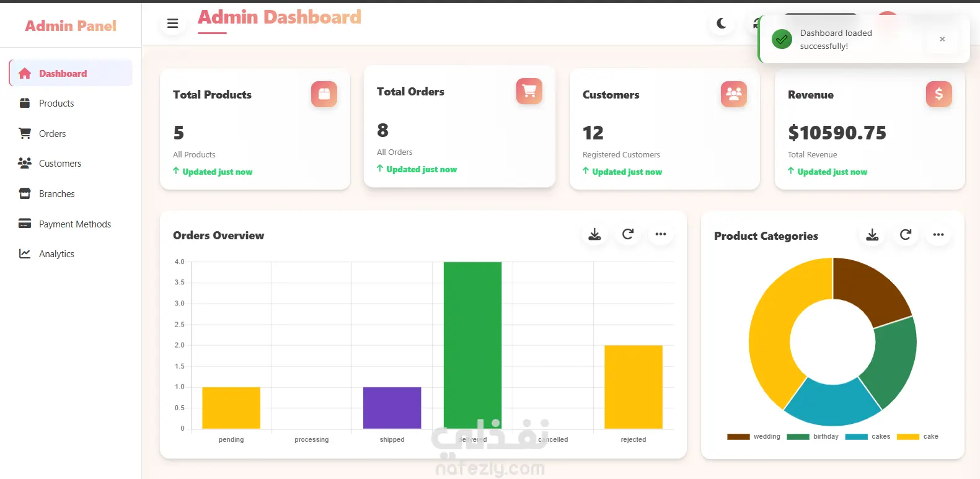The height and width of the screenshot is (479, 980).
Task: Click the green delivered bar
Action: click(x=472, y=345)
